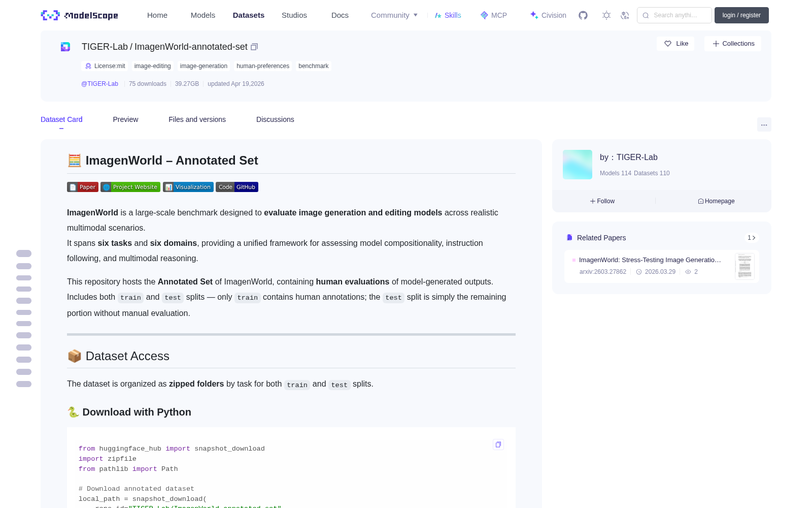Open Docs in top navigation
Image resolution: width=812 pixels, height=508 pixels.
coord(340,15)
